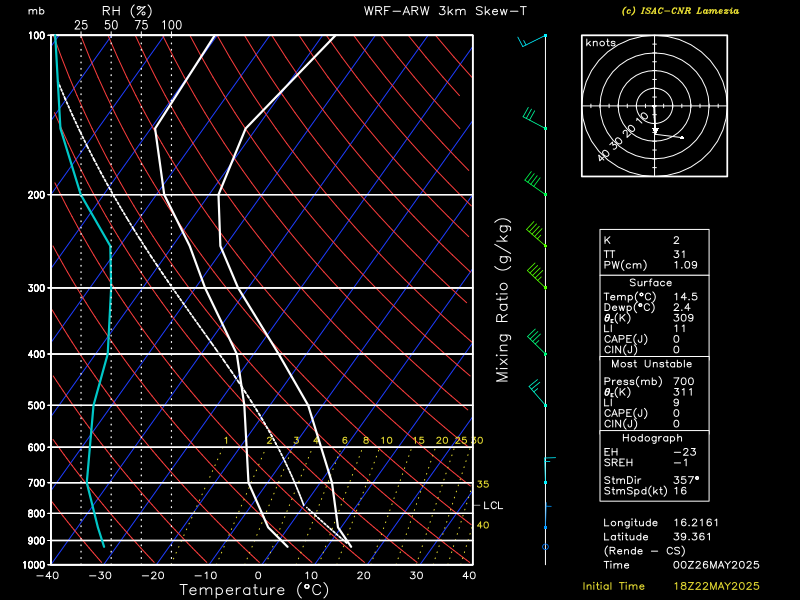The height and width of the screenshot is (600, 800).
Task: Select the Latitude value 39.361
Action: [692, 537]
